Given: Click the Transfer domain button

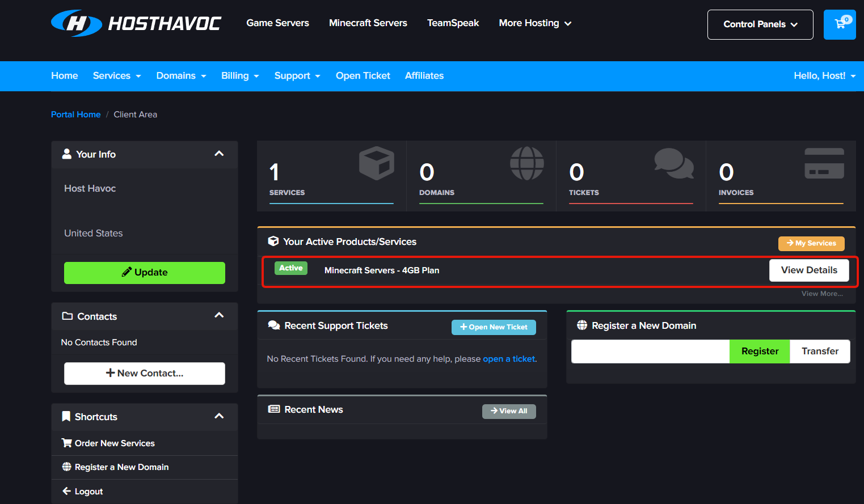Looking at the screenshot, I should point(820,351).
